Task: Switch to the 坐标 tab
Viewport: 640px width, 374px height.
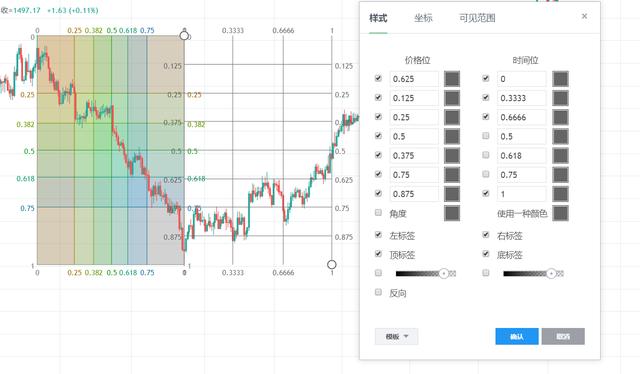Action: point(423,18)
